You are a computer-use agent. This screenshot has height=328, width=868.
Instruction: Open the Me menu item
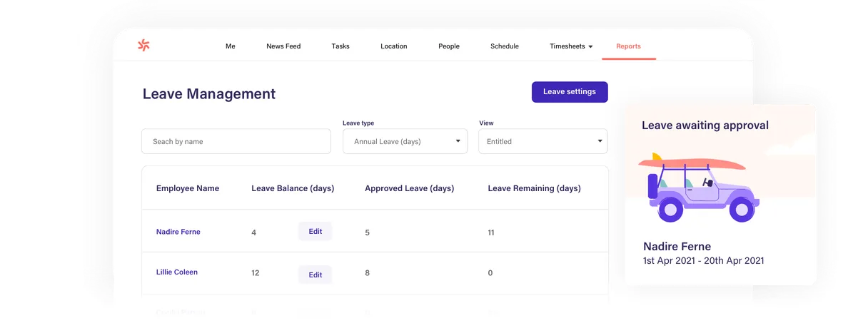(230, 46)
